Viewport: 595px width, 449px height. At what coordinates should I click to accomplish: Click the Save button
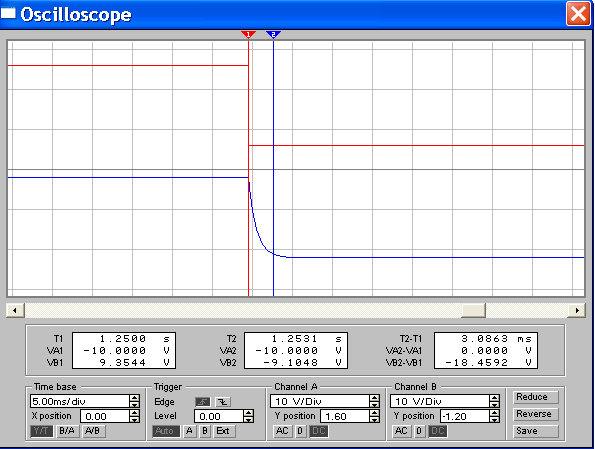[x=535, y=431]
